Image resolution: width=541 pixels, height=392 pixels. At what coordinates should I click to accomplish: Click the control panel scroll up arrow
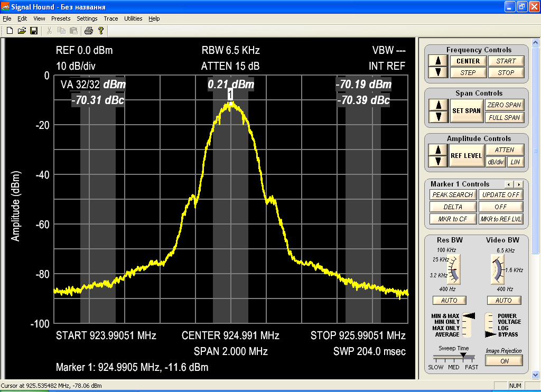[536, 43]
